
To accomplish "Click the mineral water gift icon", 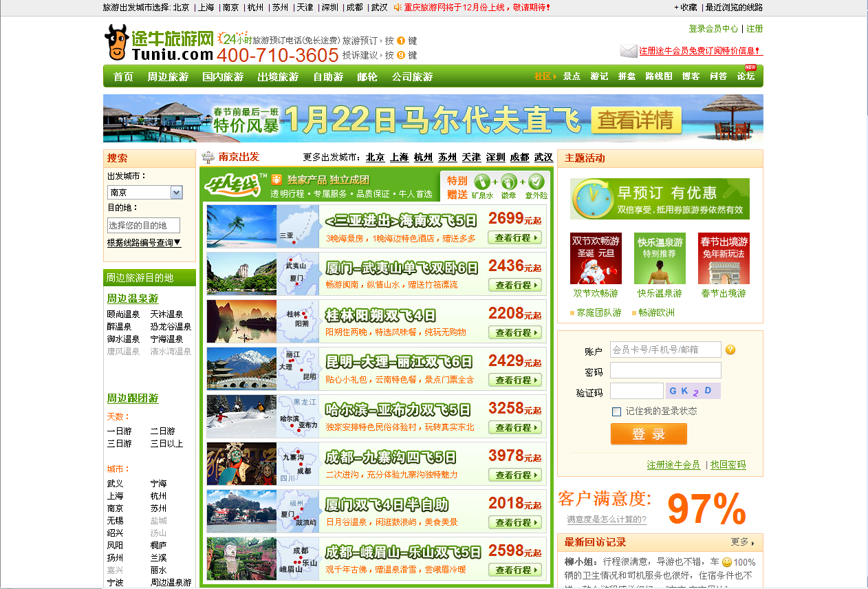I will point(483,182).
